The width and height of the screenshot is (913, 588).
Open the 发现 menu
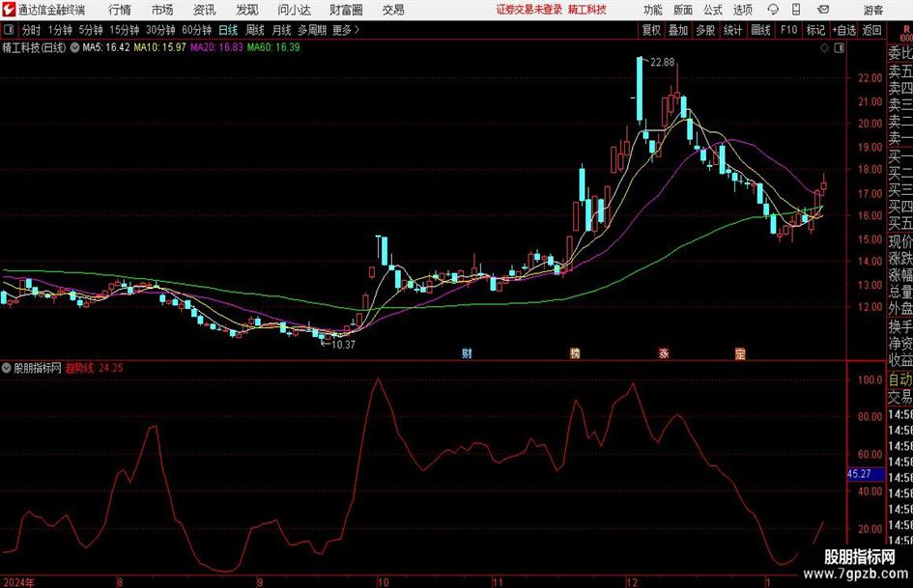coord(247,10)
